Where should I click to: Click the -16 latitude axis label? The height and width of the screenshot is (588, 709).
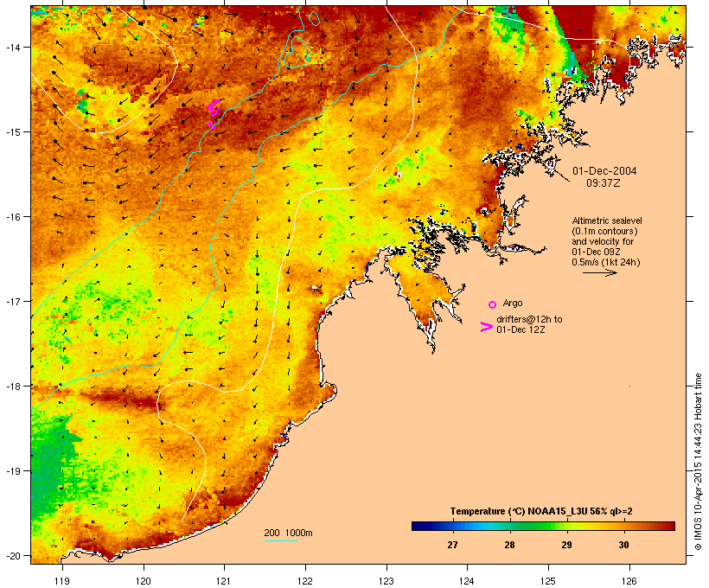point(12,217)
